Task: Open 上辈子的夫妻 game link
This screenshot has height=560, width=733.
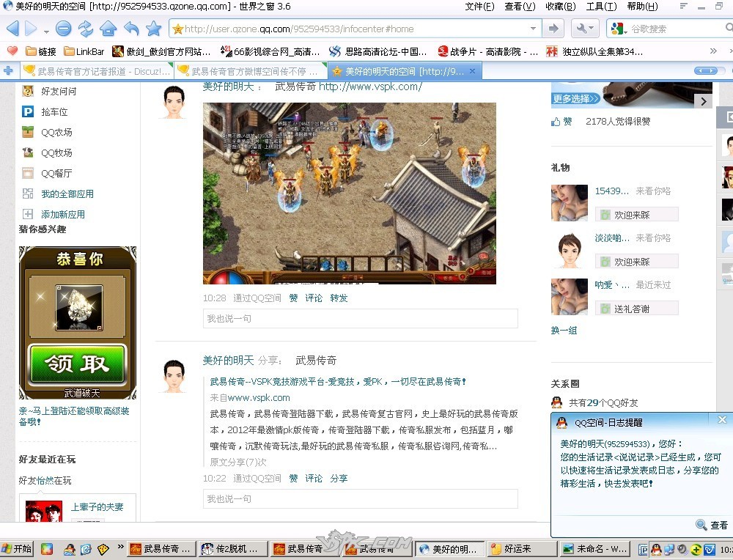Action: click(97, 506)
